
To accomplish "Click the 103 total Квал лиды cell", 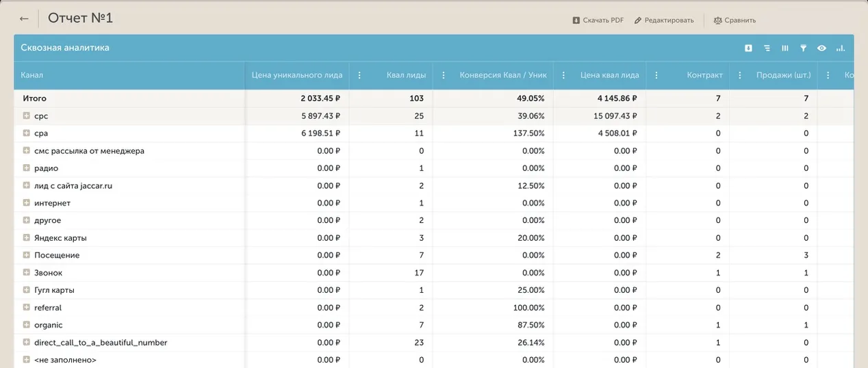I will coord(417,98).
